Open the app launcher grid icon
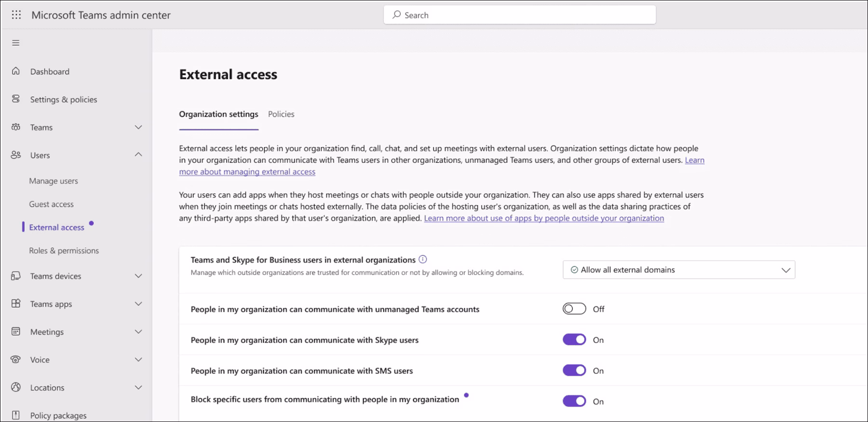 coord(16,15)
